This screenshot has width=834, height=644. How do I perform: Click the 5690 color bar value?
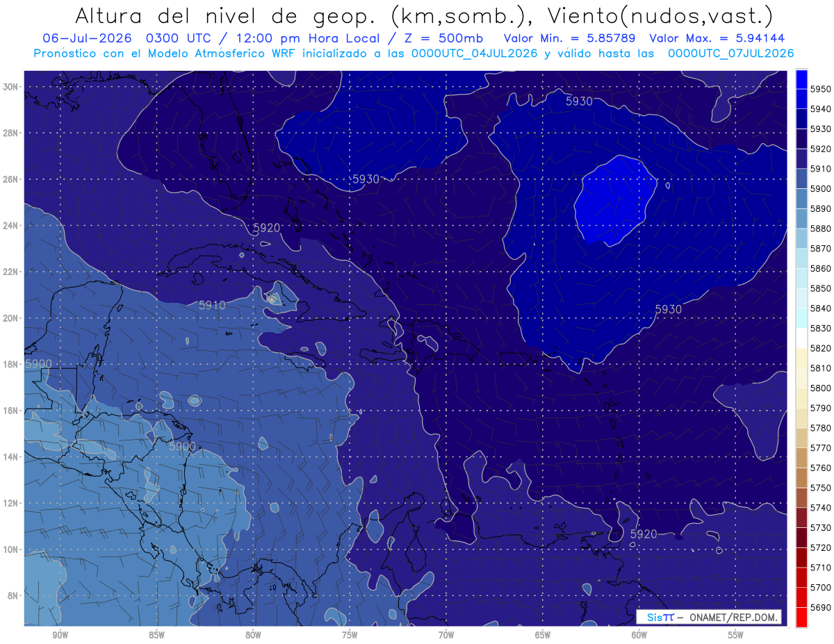[x=821, y=607]
